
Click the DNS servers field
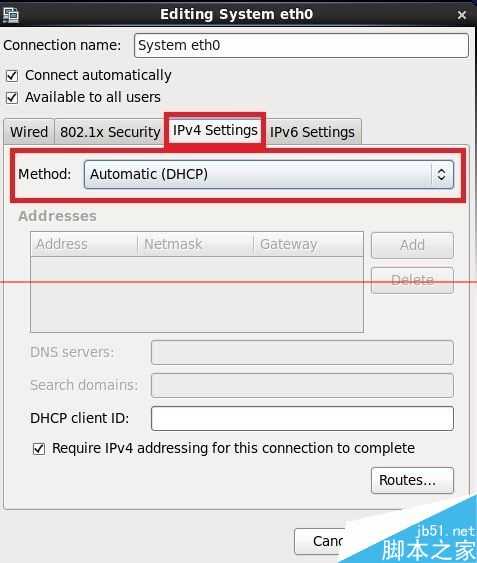pyautogui.click(x=302, y=353)
